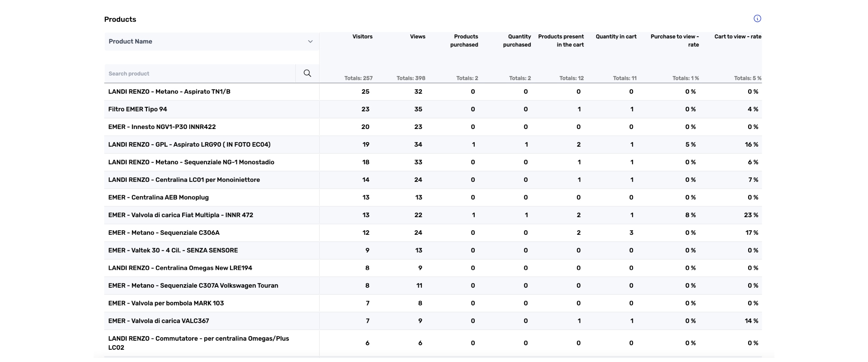Viewport: 868px width, 362px height.
Task: Click the Products present in the cart header
Action: click(561, 41)
